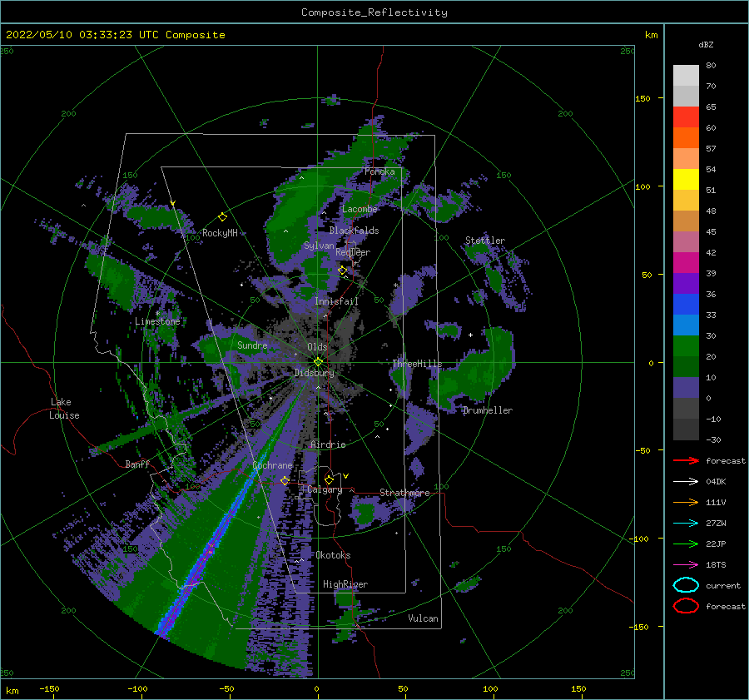Click the white 04DK arrow icon

tap(686, 482)
